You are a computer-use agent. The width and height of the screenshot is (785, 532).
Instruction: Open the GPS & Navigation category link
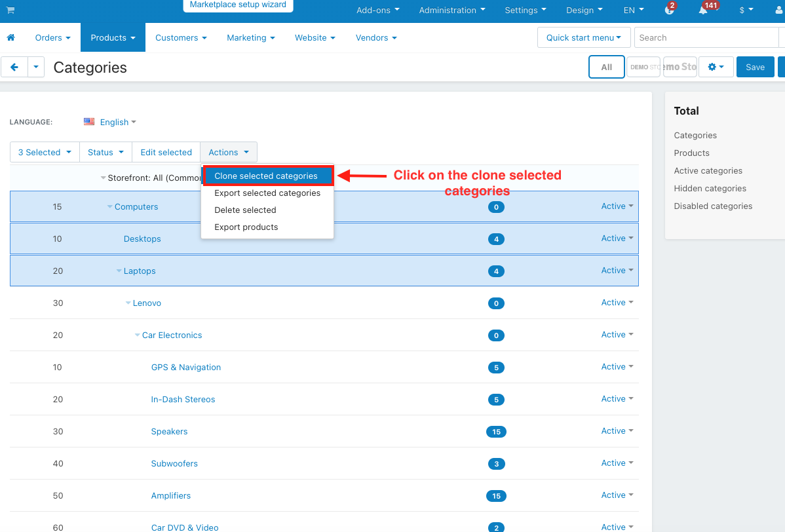click(x=185, y=368)
